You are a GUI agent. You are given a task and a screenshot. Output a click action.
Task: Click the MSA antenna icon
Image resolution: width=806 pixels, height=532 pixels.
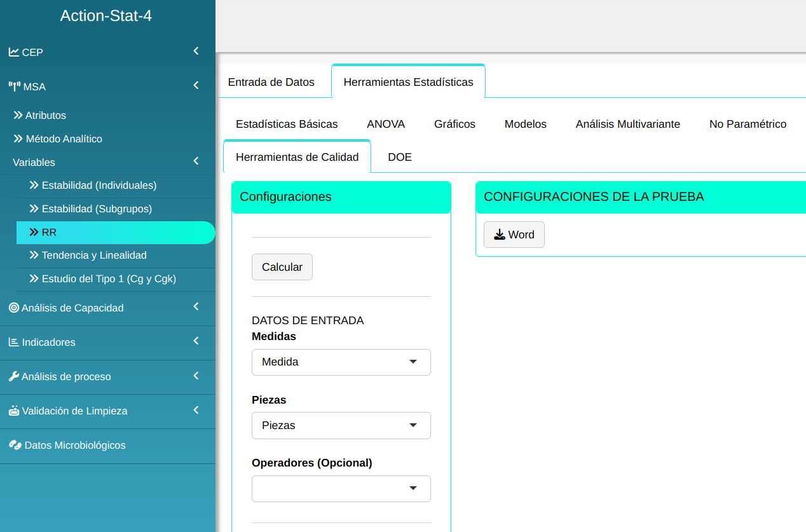tap(14, 86)
